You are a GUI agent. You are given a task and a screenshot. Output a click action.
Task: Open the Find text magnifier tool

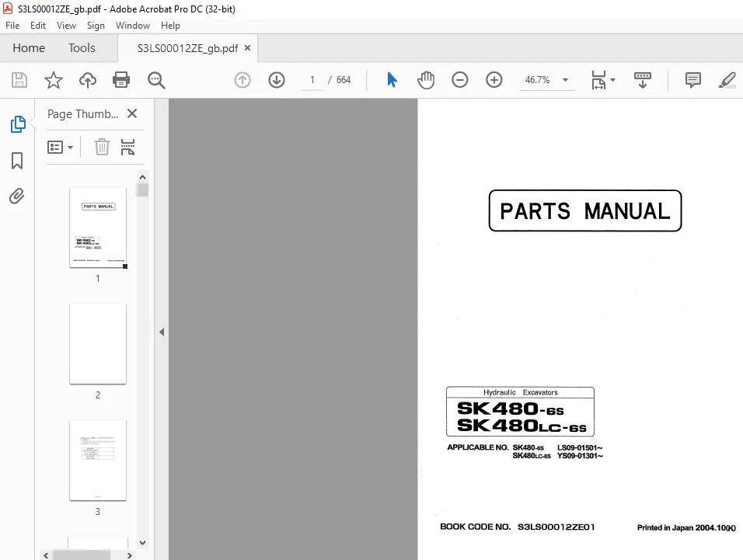(x=156, y=81)
